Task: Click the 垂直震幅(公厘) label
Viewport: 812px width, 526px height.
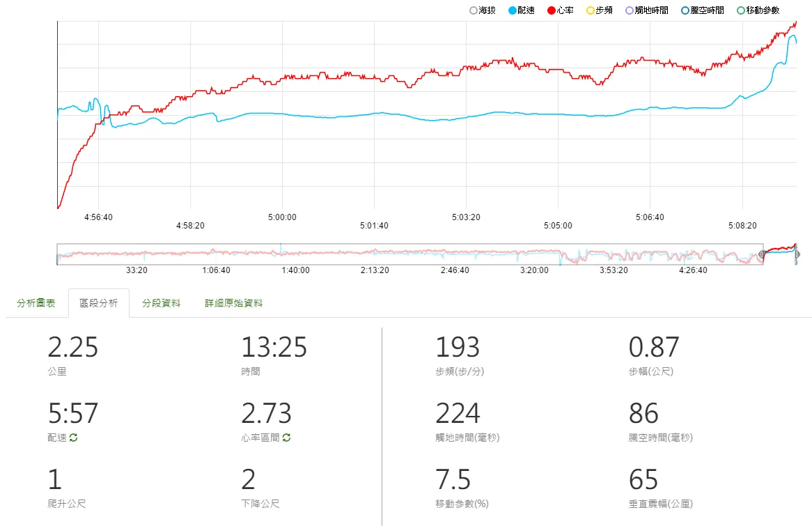Action: (661, 504)
